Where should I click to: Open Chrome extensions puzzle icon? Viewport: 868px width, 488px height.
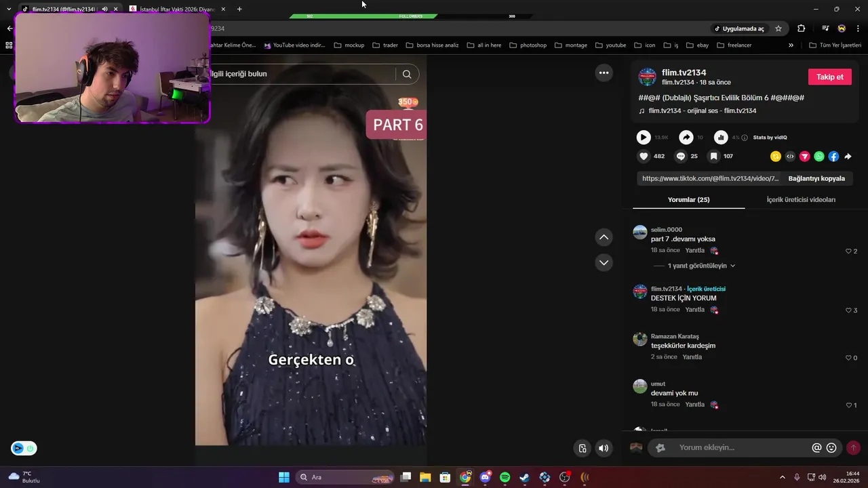801,28
